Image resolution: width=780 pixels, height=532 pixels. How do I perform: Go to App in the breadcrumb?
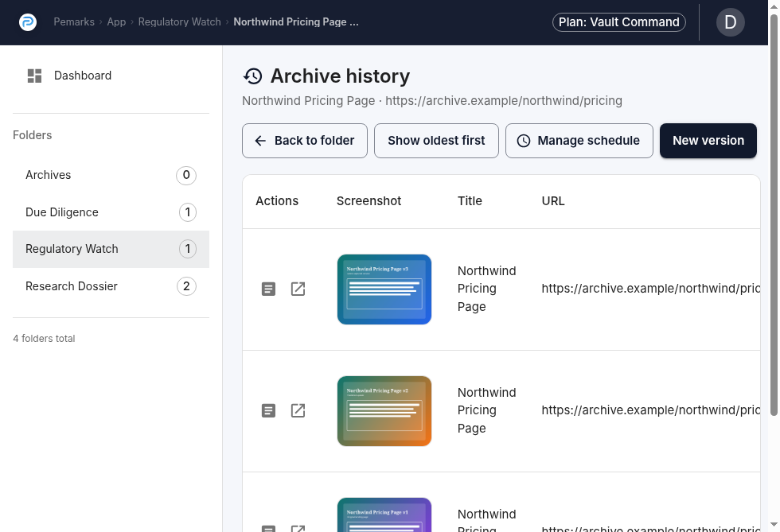tap(116, 22)
